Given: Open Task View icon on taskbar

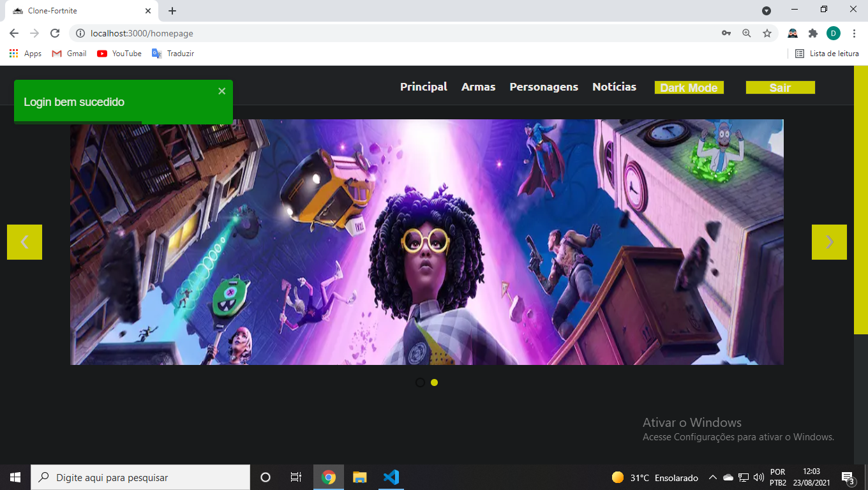Looking at the screenshot, I should 296,477.
